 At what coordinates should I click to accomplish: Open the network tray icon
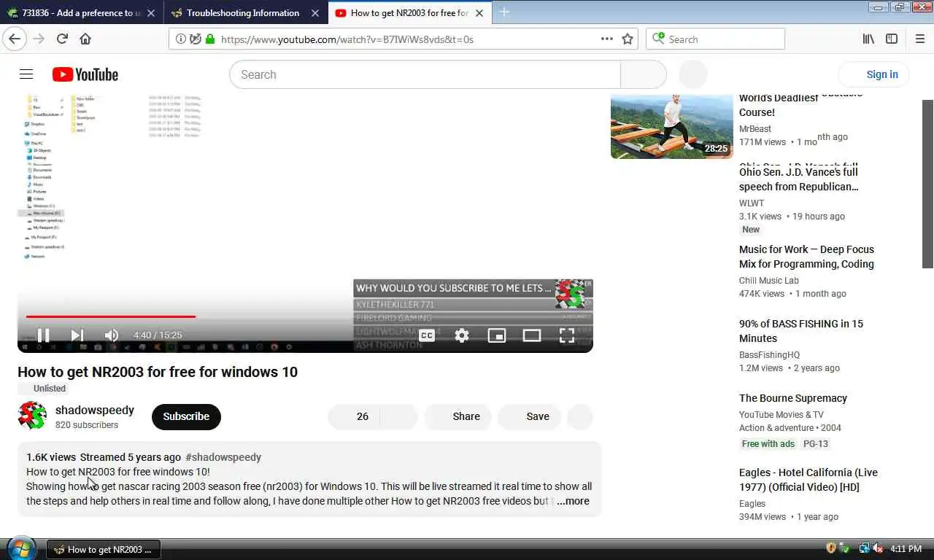click(x=864, y=548)
